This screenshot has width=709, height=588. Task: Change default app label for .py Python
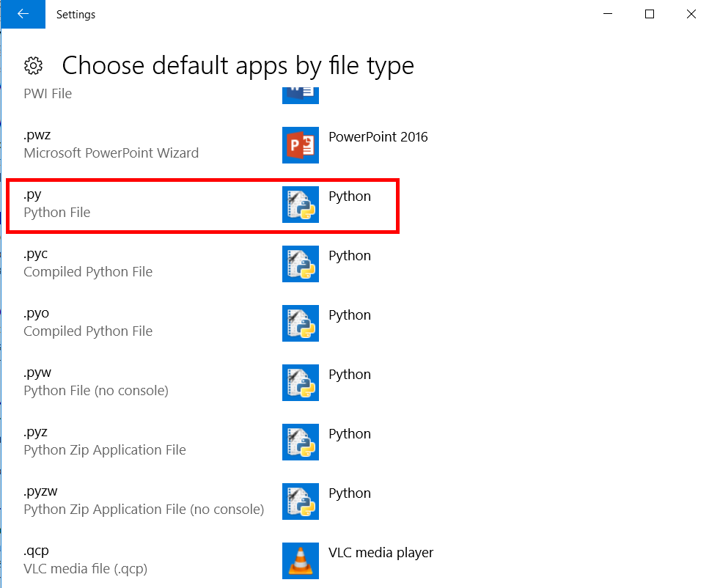350,196
